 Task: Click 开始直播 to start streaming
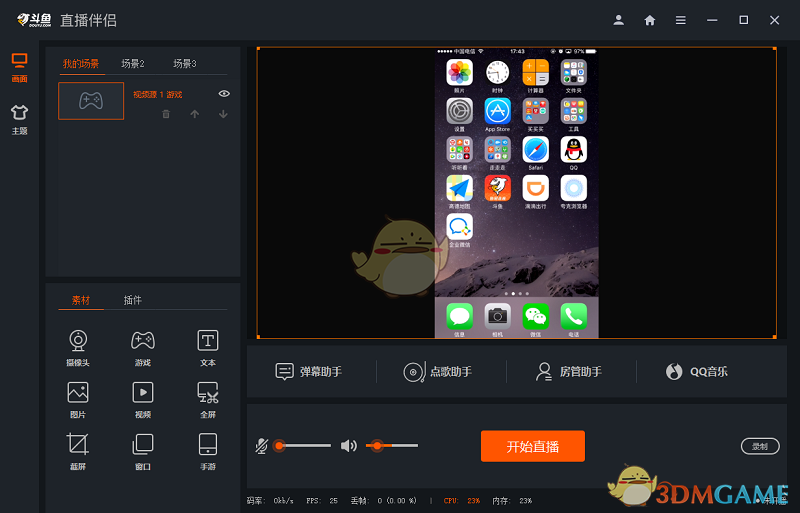click(x=533, y=446)
